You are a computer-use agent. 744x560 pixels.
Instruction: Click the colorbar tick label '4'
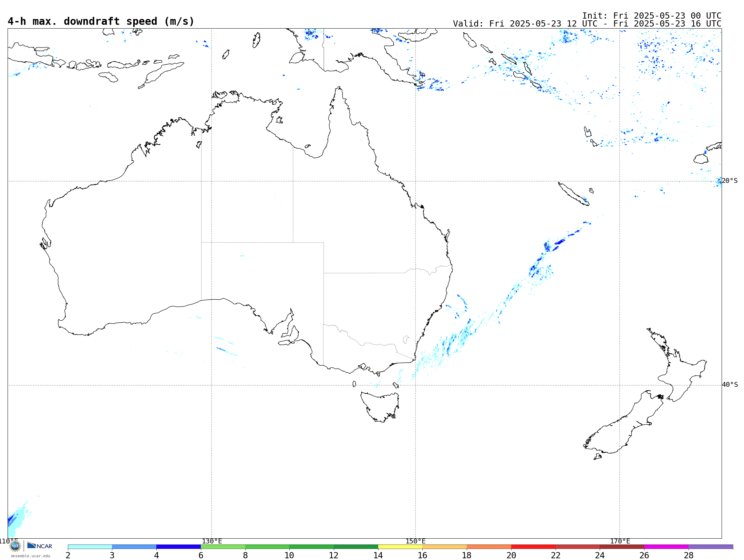(156, 556)
